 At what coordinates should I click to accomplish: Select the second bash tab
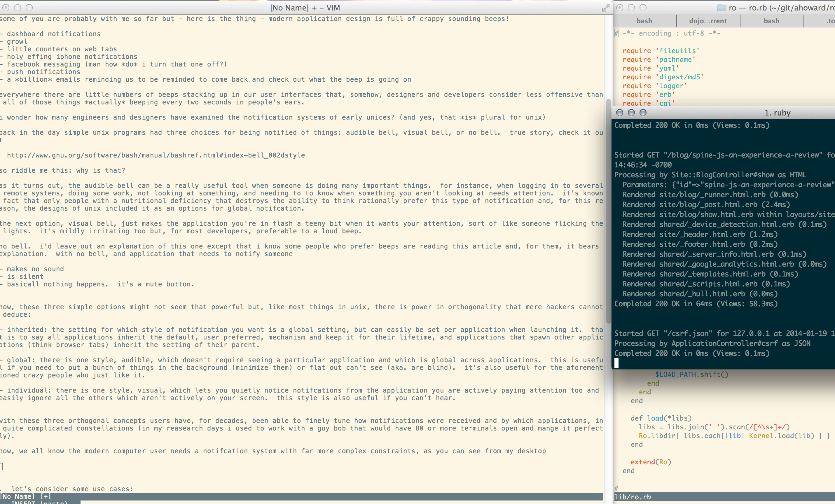tap(771, 21)
